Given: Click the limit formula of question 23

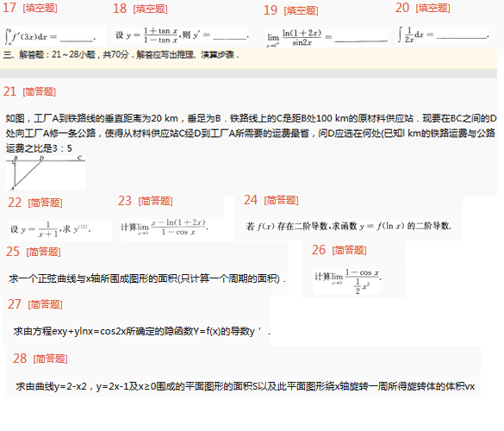Looking at the screenshot, I should (x=165, y=228).
